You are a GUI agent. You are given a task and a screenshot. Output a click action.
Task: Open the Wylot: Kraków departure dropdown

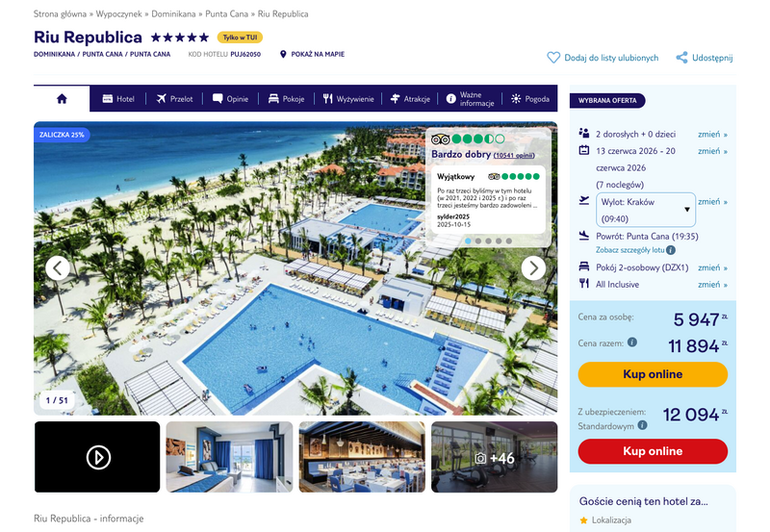pos(646,210)
